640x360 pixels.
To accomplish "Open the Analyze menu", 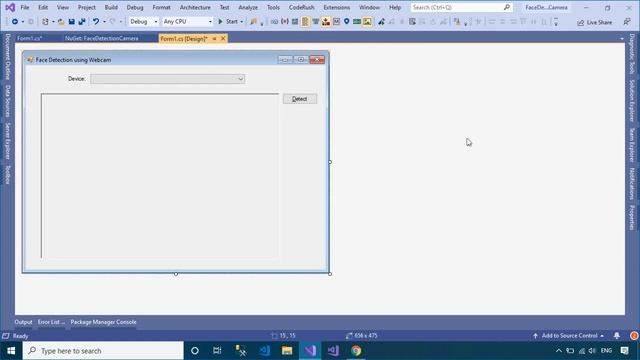I will coord(248,7).
